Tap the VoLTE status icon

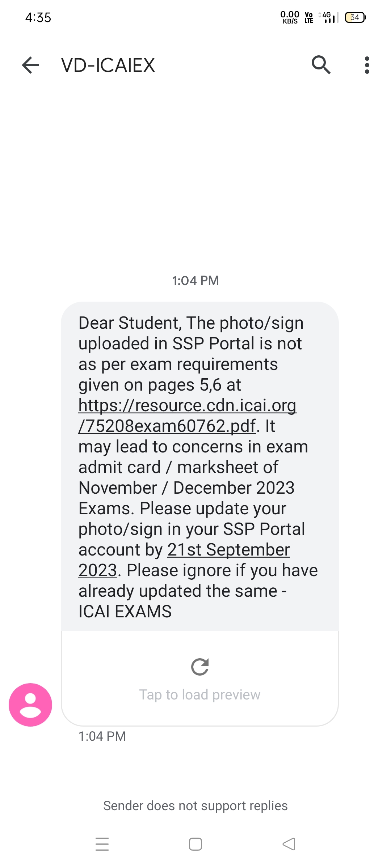pos(309,17)
